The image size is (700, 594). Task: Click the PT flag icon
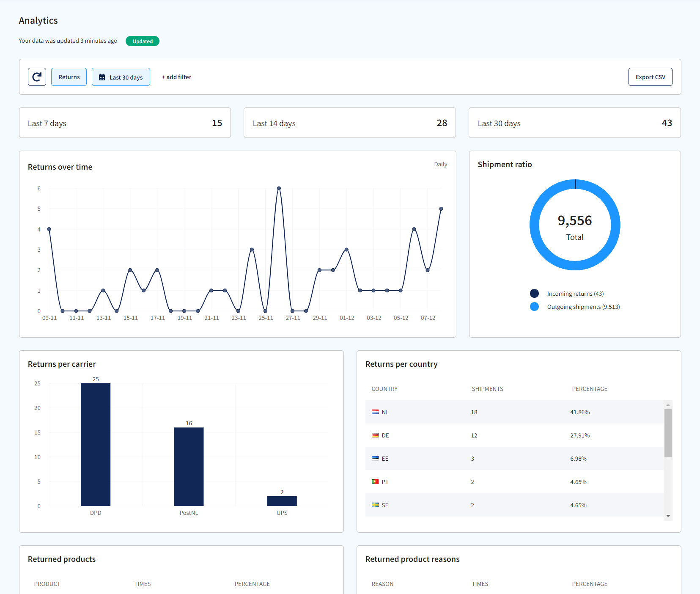pos(375,481)
